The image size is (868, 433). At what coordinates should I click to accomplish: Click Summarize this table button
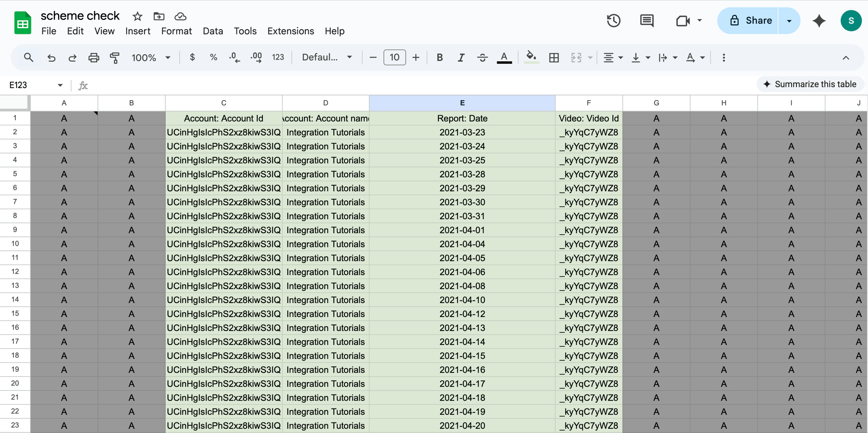(810, 84)
